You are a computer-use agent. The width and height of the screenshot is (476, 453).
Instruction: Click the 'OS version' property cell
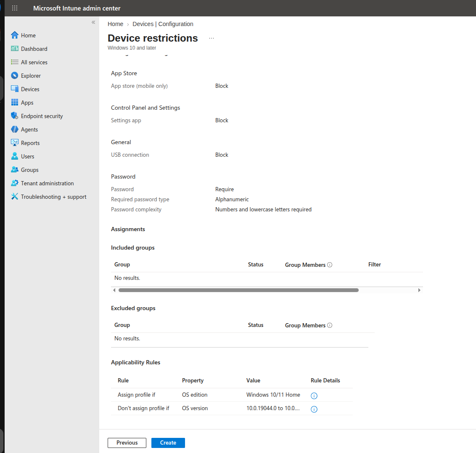pyautogui.click(x=195, y=408)
